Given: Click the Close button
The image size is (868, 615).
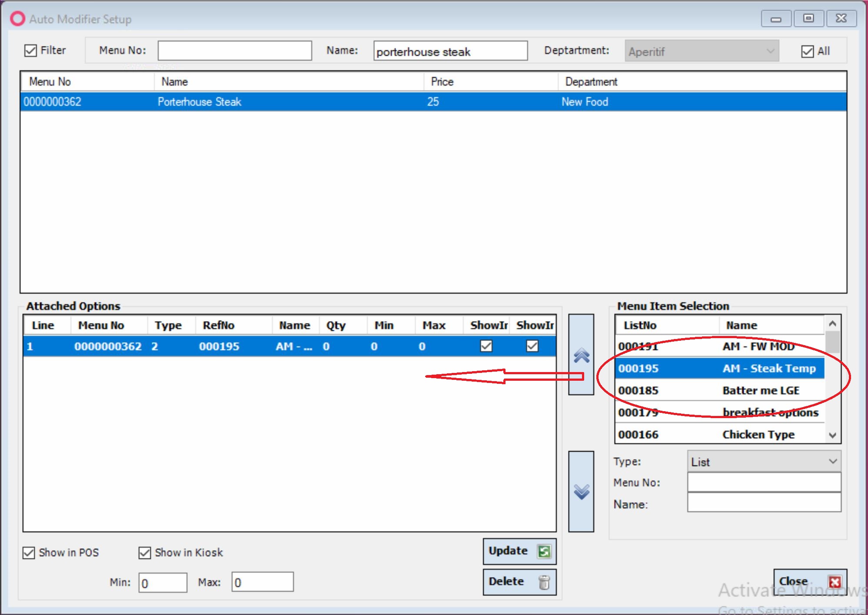Looking at the screenshot, I should [x=810, y=582].
